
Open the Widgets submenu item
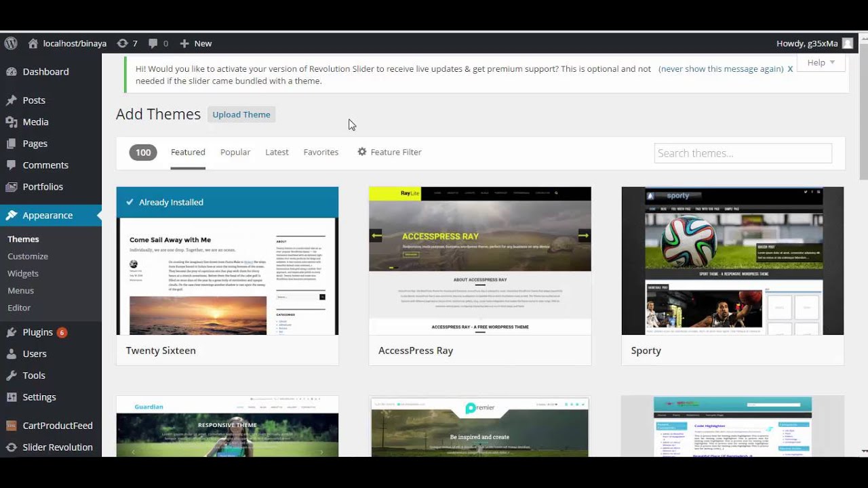(x=23, y=273)
